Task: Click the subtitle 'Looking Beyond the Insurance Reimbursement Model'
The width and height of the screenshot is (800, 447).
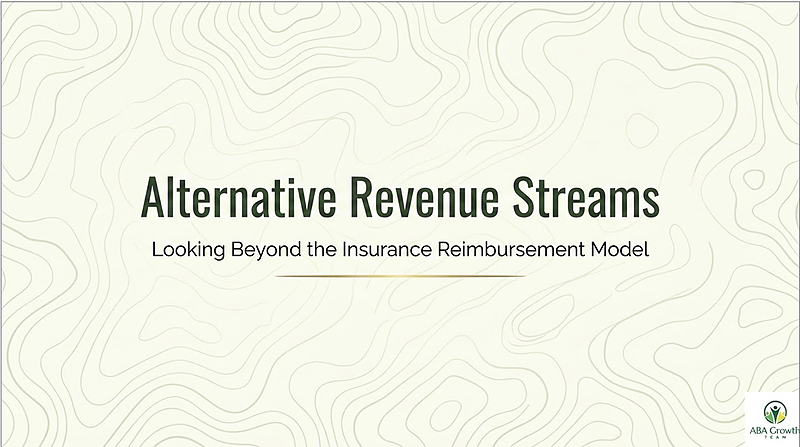Action: click(x=401, y=250)
